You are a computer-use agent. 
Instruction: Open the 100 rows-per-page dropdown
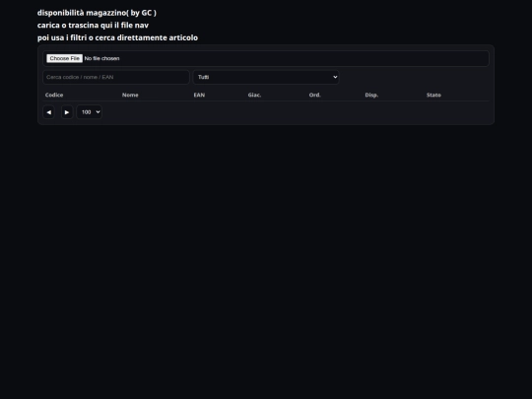click(x=90, y=112)
